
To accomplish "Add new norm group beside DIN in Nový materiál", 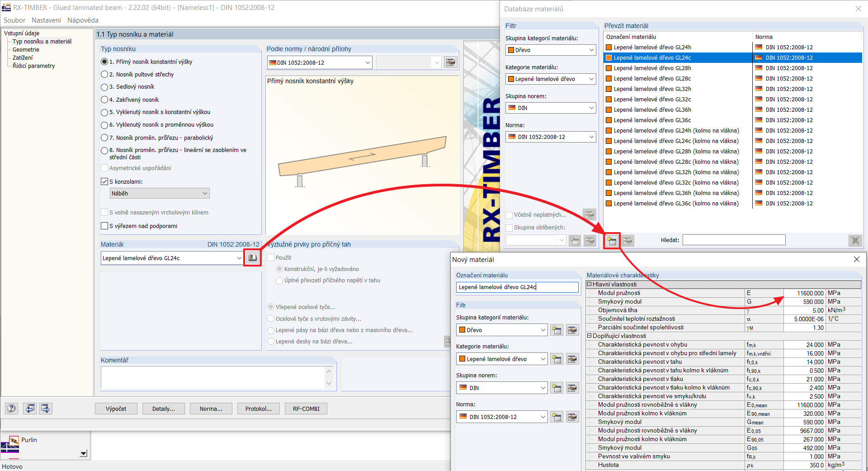I will click(557, 388).
